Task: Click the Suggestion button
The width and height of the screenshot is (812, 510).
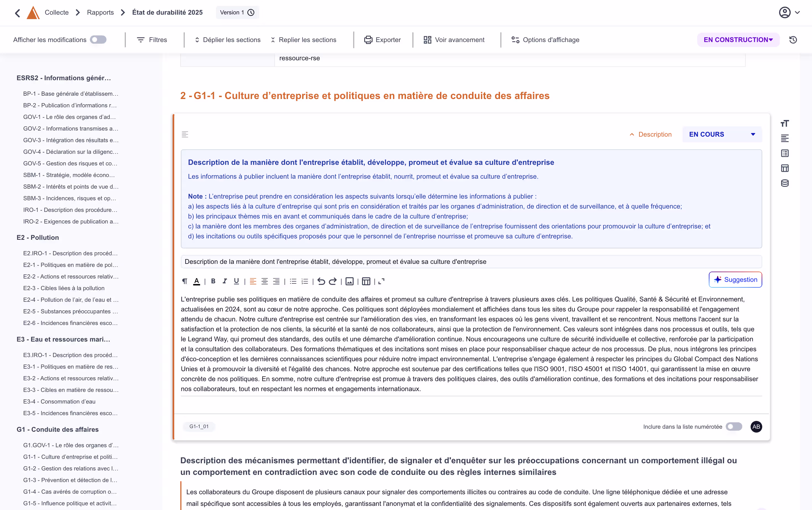Action: (x=735, y=280)
